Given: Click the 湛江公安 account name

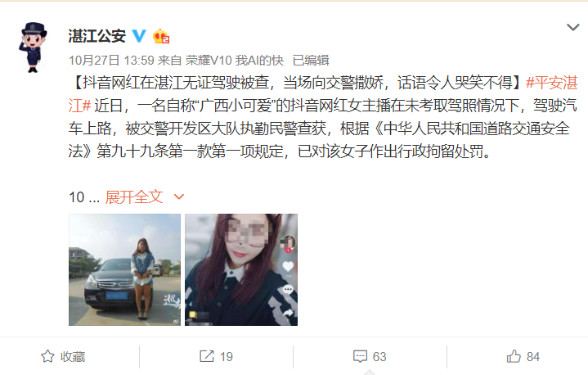Looking at the screenshot, I should pos(97,36).
